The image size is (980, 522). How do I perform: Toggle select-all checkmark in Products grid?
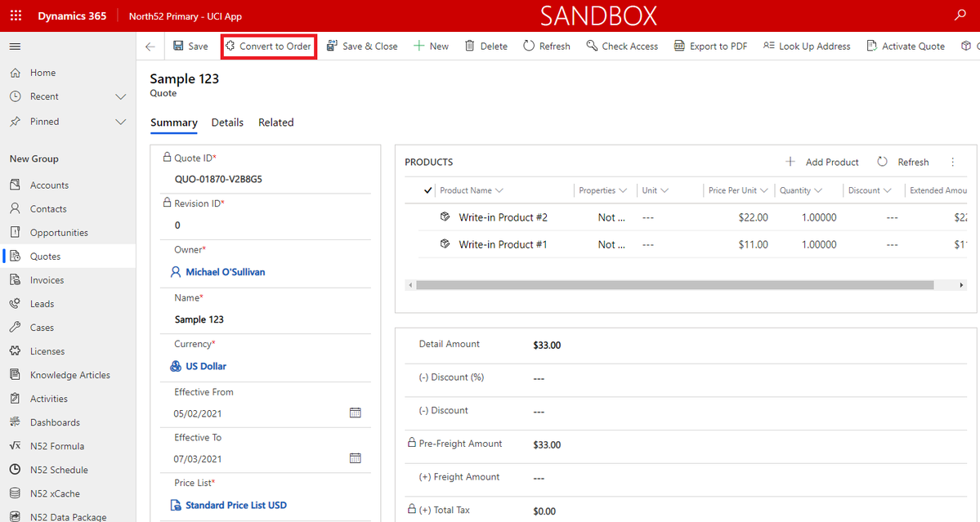[427, 190]
